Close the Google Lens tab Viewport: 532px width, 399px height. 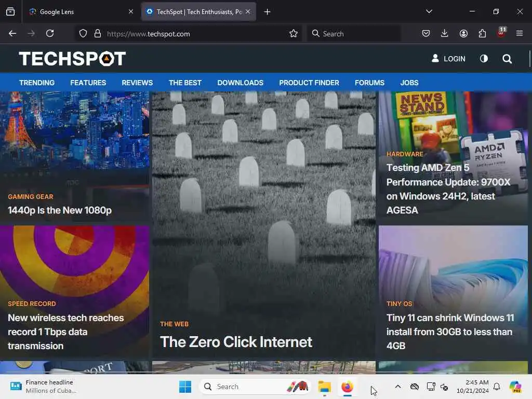[131, 11]
